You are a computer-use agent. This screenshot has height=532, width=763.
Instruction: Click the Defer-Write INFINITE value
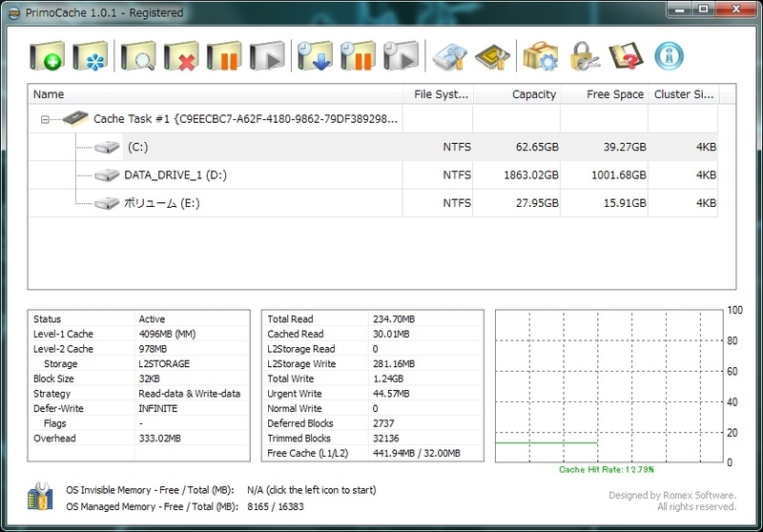pyautogui.click(x=158, y=408)
